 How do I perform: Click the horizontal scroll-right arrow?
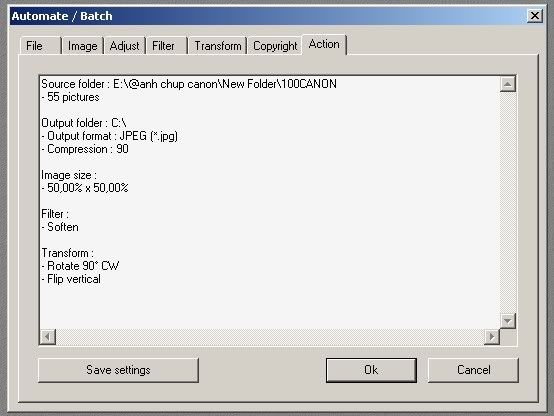click(x=491, y=336)
